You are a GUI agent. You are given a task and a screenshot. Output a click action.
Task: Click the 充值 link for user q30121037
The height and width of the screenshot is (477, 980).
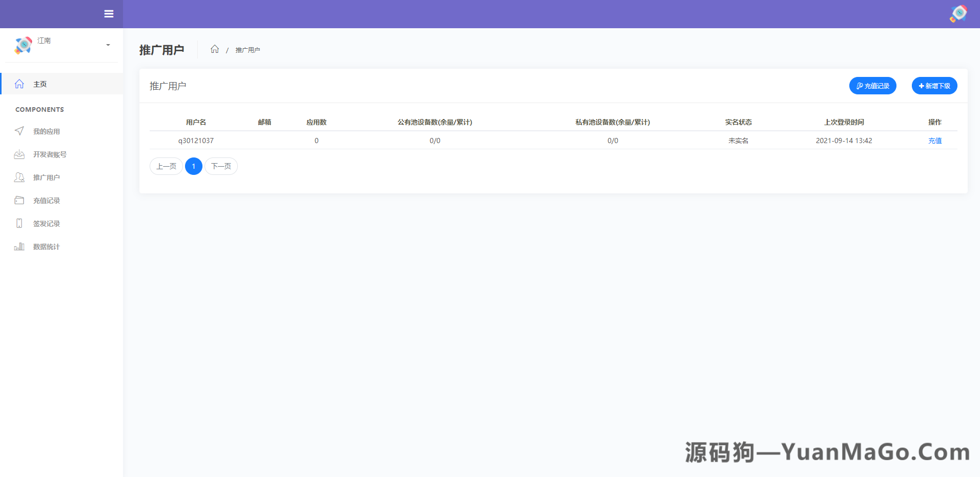point(935,141)
